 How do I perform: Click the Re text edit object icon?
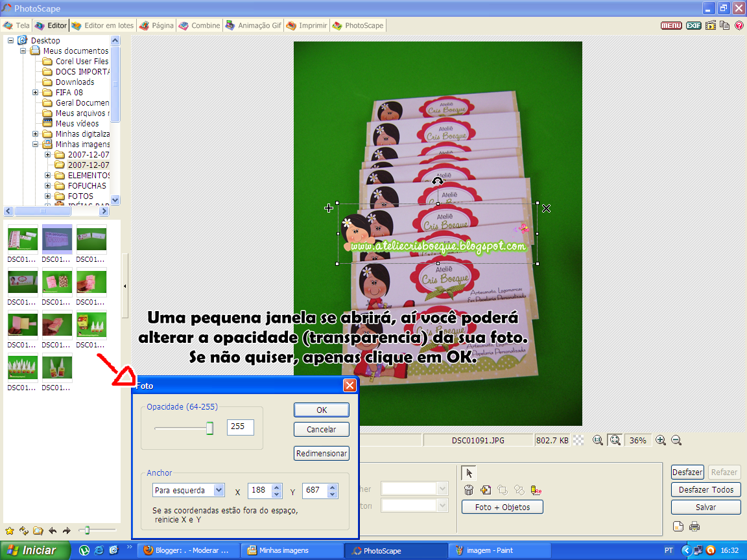click(x=536, y=490)
